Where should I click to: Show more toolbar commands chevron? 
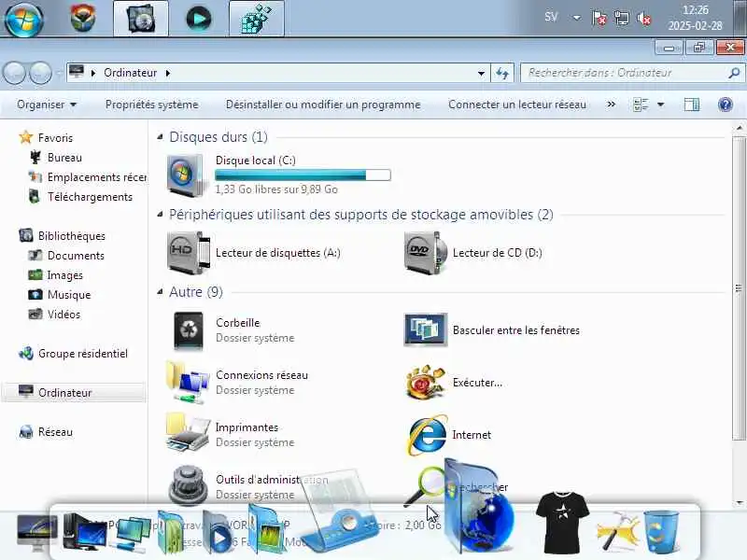(612, 105)
